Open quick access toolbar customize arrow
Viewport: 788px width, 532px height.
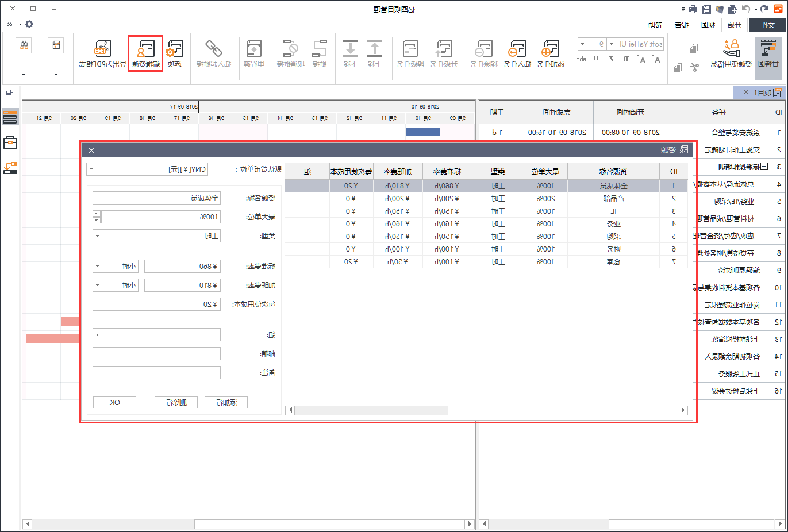[683, 10]
